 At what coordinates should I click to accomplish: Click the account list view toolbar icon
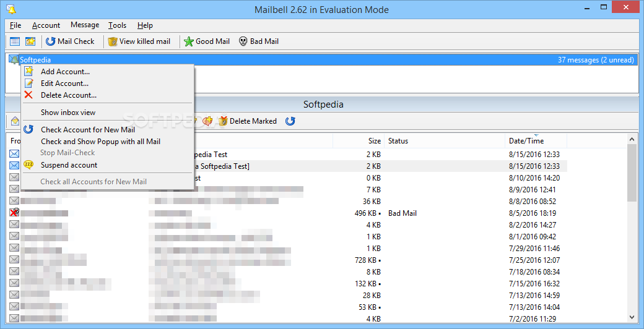[x=15, y=41]
